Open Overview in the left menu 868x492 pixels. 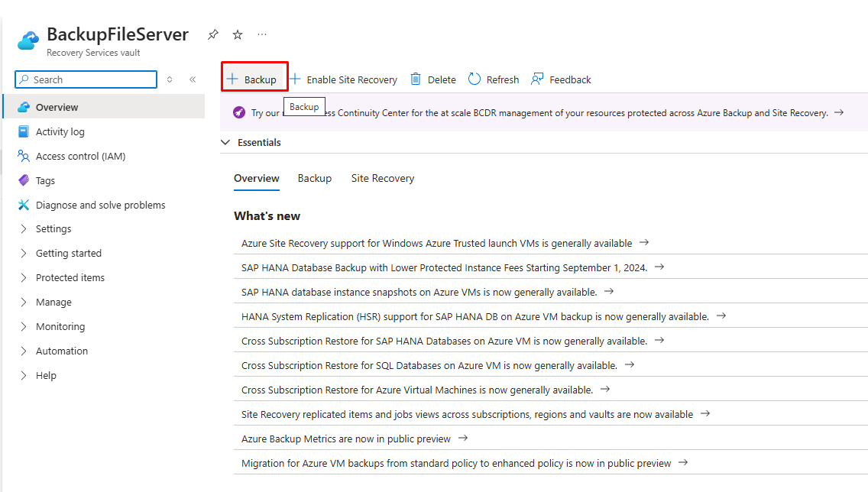(x=104, y=108)
